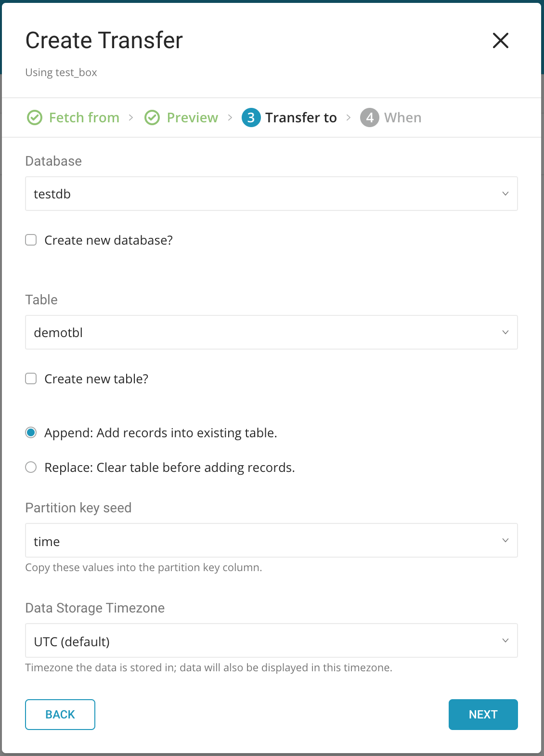Open the Partition key seed dropdown
This screenshot has width=544, height=756.
coord(271,540)
